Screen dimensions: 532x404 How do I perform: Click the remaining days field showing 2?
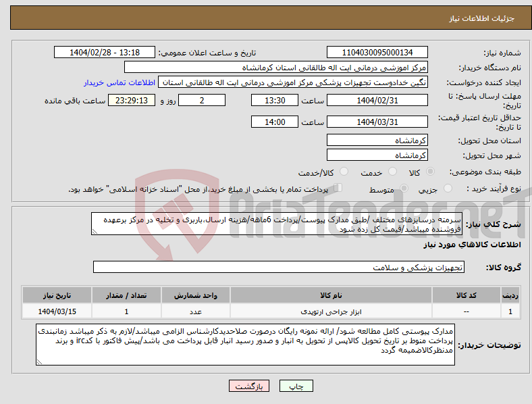[x=202, y=101]
